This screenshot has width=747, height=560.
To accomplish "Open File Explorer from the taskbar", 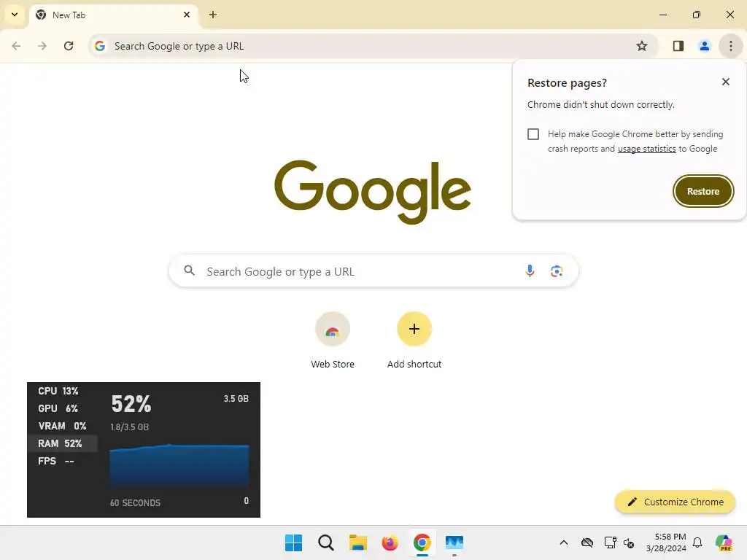I will pyautogui.click(x=357, y=542).
